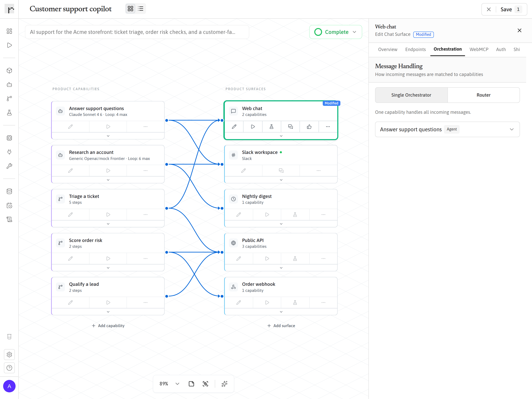Screen dimensions: 532x399
Task: Open the flask test icon on Nightly digest
Action: pyautogui.click(x=295, y=215)
